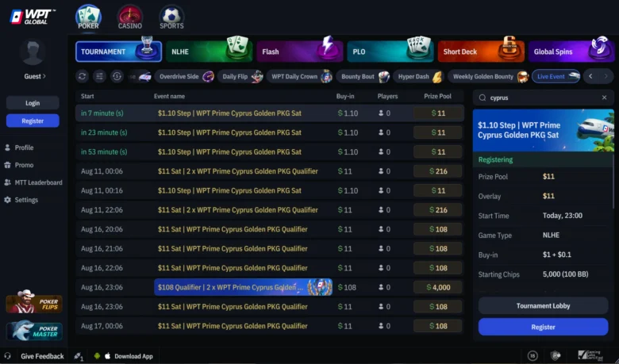The height and width of the screenshot is (364, 619).
Task: Click the Buy-in column header
Action: click(x=345, y=96)
